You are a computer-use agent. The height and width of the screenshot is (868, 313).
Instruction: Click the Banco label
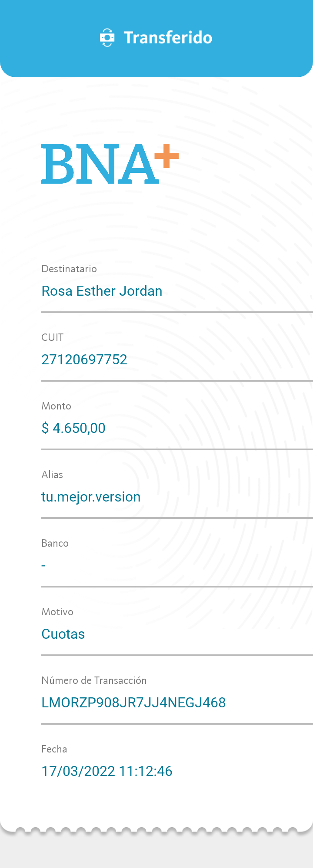coord(55,543)
